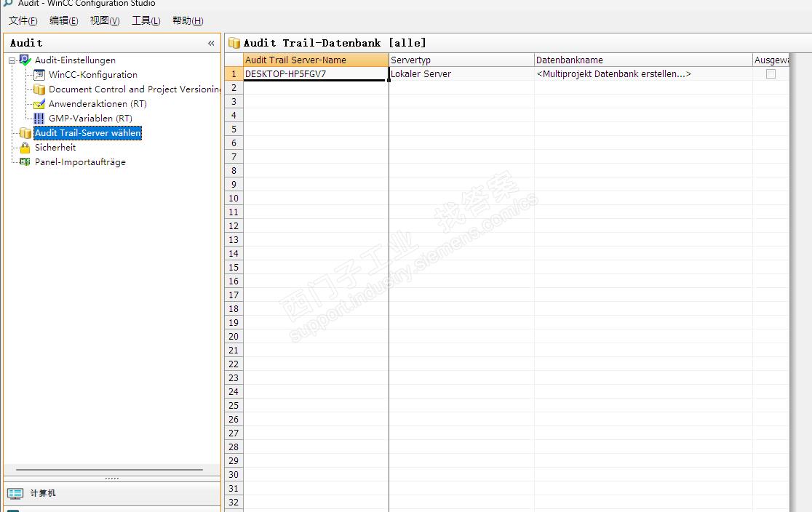Click the Audit Trail-Server wählen database icon
The image size is (812, 512).
coord(25,133)
